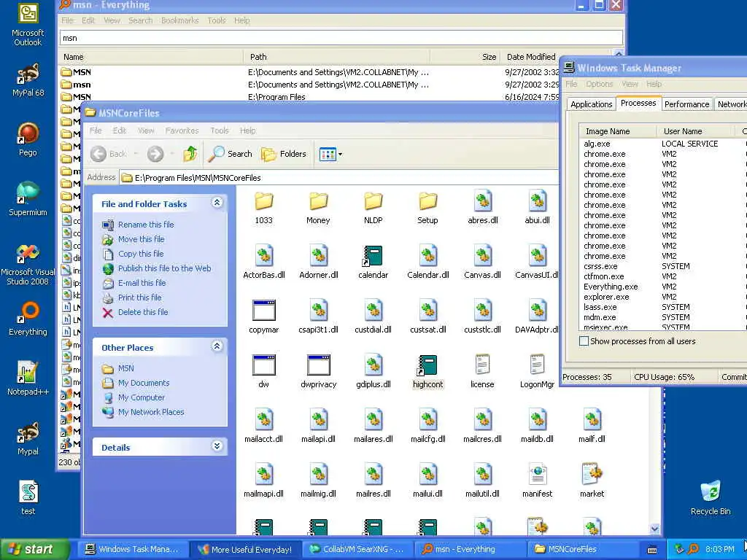The height and width of the screenshot is (560, 747).
Task: Click the Up folder toolbar icon
Action: [190, 154]
